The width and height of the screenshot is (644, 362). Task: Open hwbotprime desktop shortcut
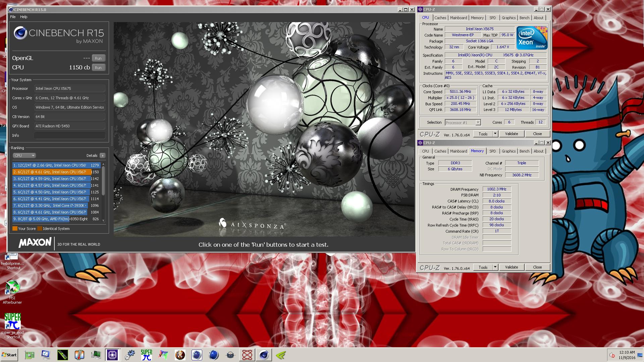[x=12, y=261]
